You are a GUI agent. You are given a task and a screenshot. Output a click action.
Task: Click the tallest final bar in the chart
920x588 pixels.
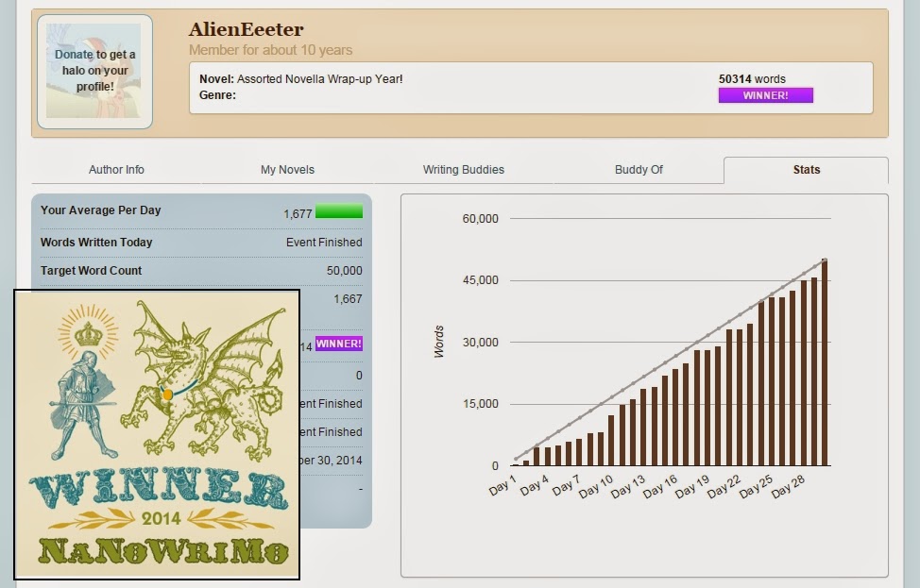[x=825, y=362]
